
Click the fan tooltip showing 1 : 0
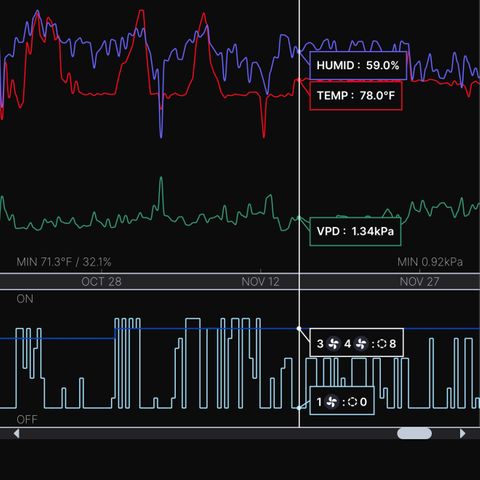(342, 401)
